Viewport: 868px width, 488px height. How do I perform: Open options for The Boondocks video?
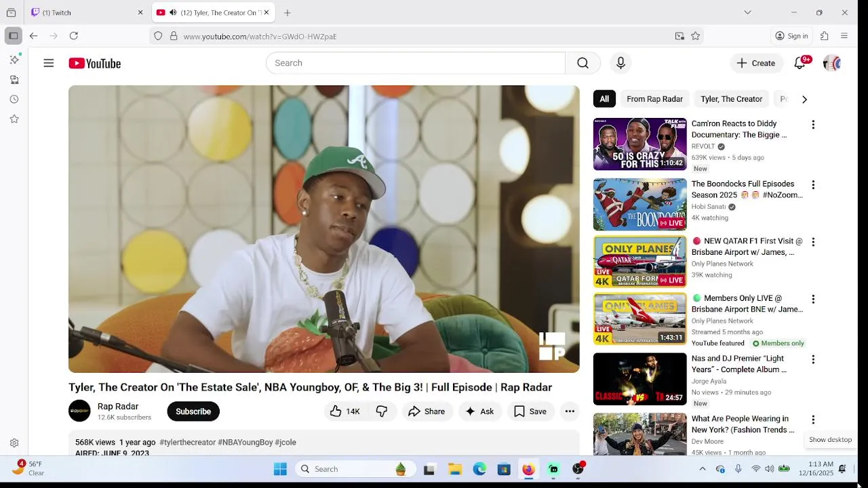tap(813, 185)
